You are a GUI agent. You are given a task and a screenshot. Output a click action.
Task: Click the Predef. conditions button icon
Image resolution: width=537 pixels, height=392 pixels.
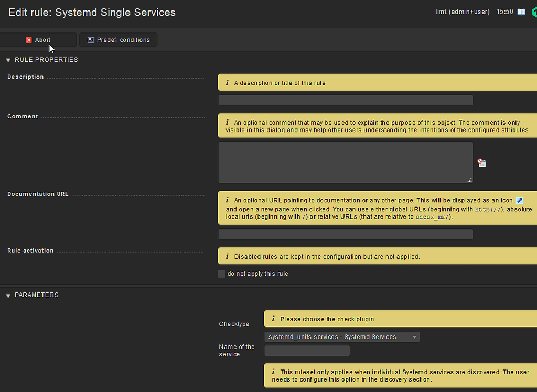(91, 40)
